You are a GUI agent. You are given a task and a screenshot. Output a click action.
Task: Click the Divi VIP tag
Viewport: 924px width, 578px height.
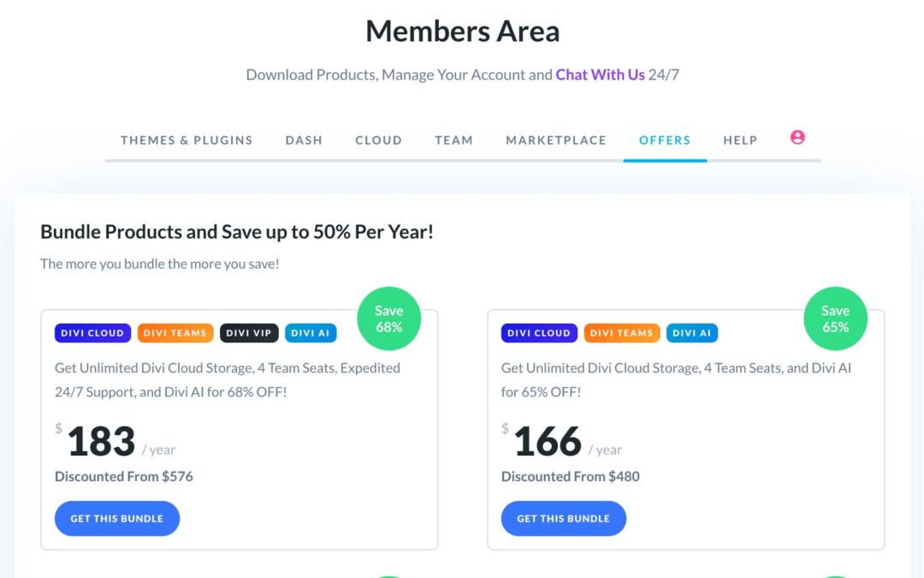(249, 333)
